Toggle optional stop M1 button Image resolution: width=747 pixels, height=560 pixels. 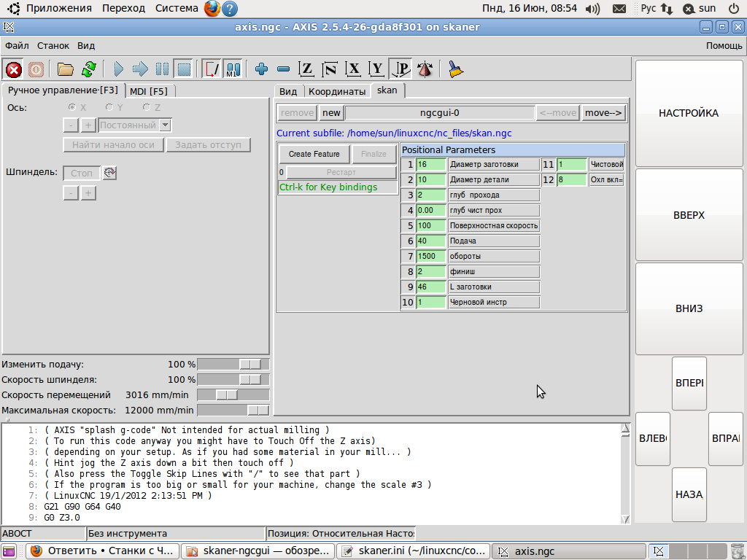coord(233,69)
